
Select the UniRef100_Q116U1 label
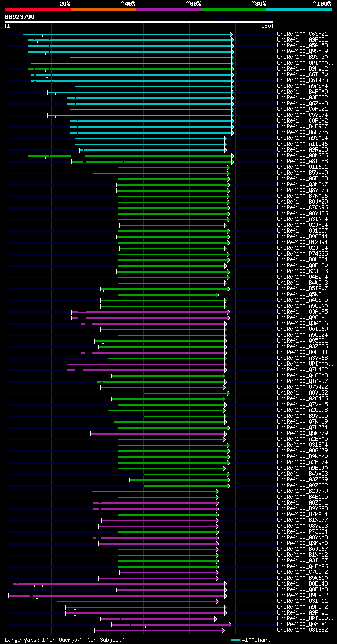[x=302, y=167]
